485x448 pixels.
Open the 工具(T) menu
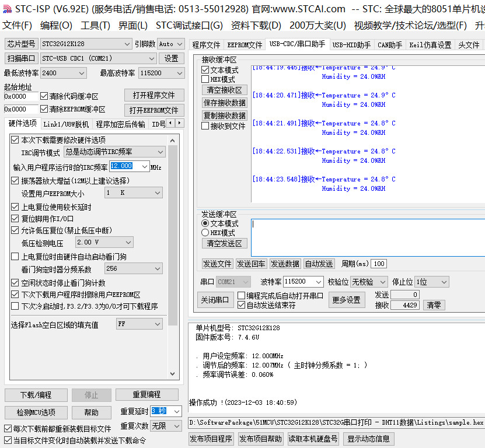click(95, 25)
